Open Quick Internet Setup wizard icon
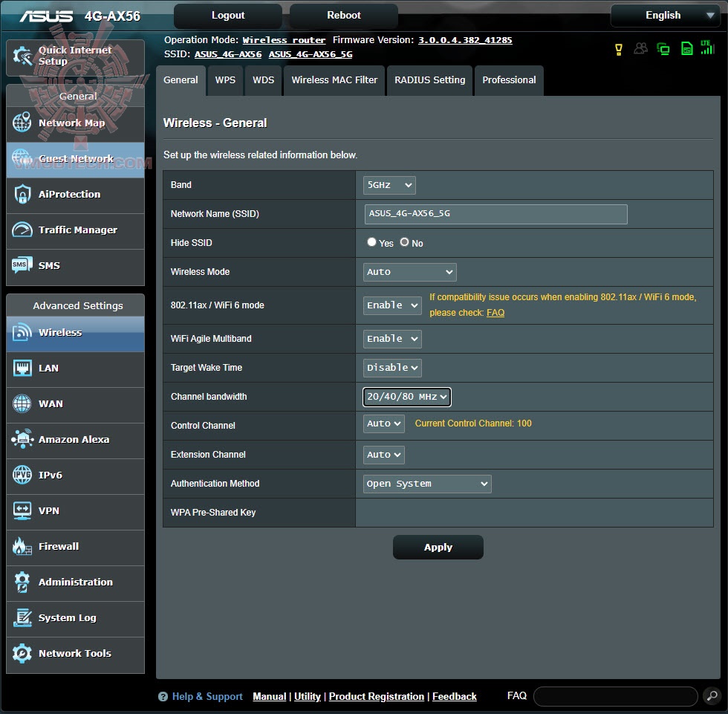The width and height of the screenshot is (728, 714). point(22,56)
